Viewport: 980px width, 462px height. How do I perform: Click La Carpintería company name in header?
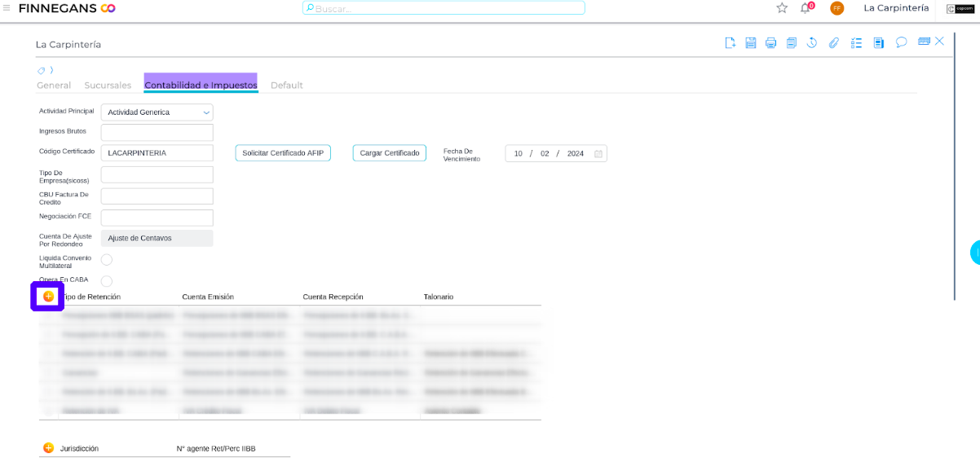click(896, 8)
